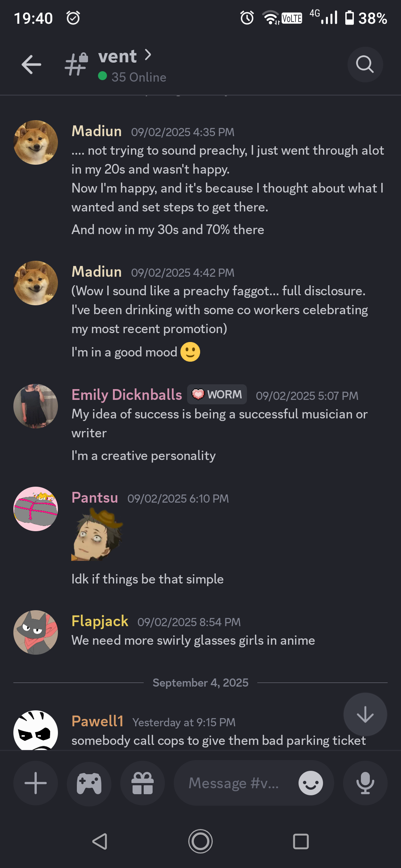This screenshot has height=868, width=401.
Task: Tap the WORM server tag badge
Action: [217, 394]
